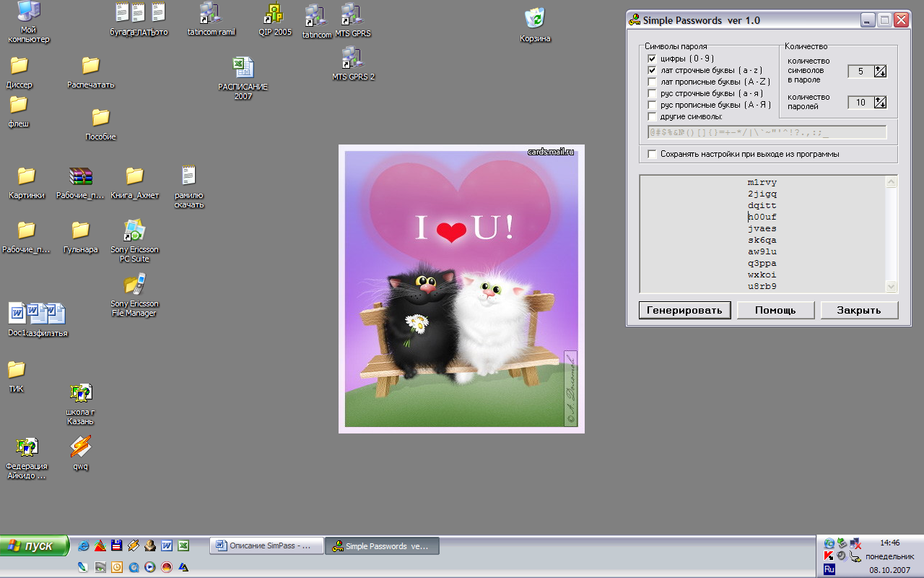Select password wxkoi in the list
The height and width of the screenshot is (578, 924).
(x=762, y=275)
